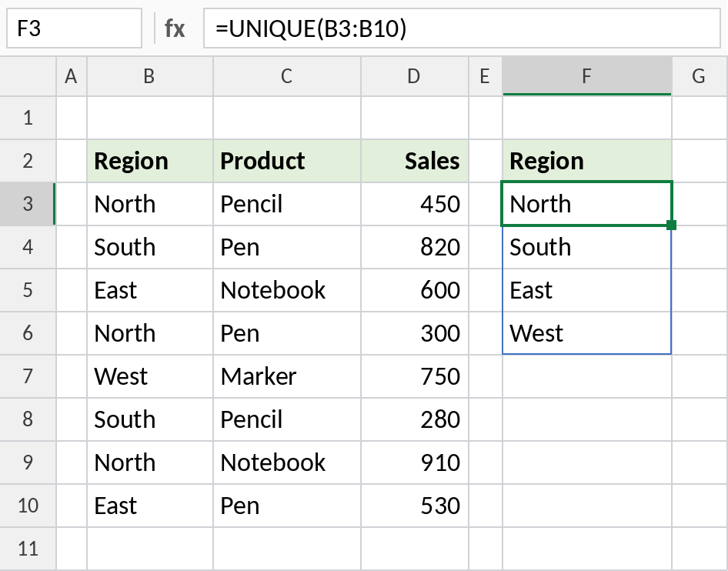
Task: Select cell B7 containing West
Action: click(x=150, y=376)
